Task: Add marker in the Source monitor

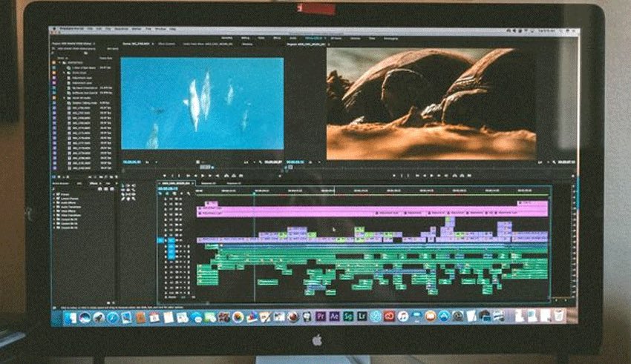Action: [165, 176]
